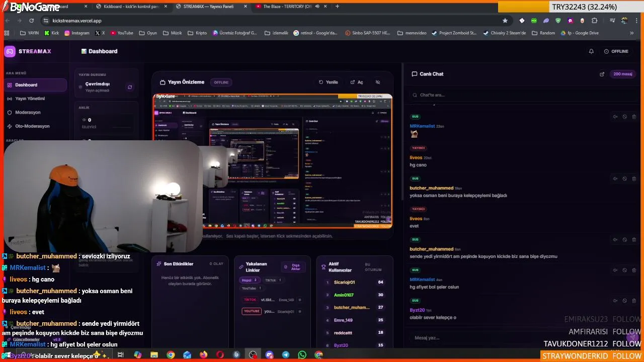The image size is (644, 362).
Task: Open the Kick bookmark
Action: 52,33
